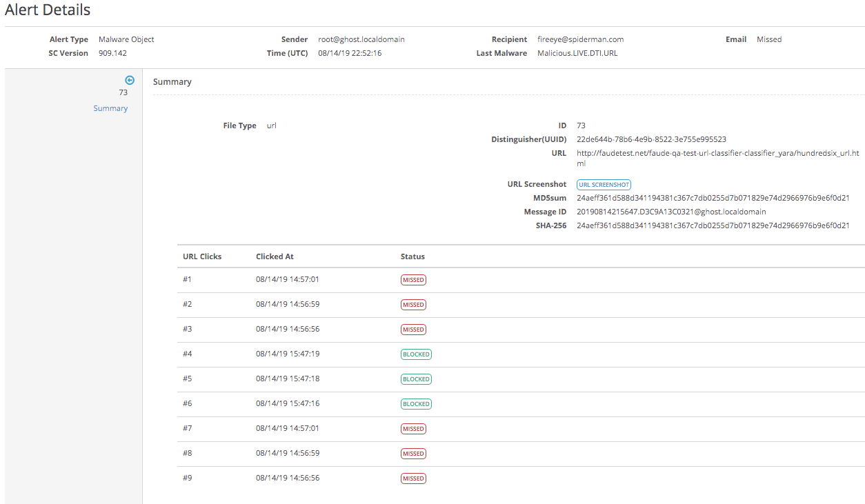Select ID value 73 in summary
865x504 pixels.
coord(581,125)
